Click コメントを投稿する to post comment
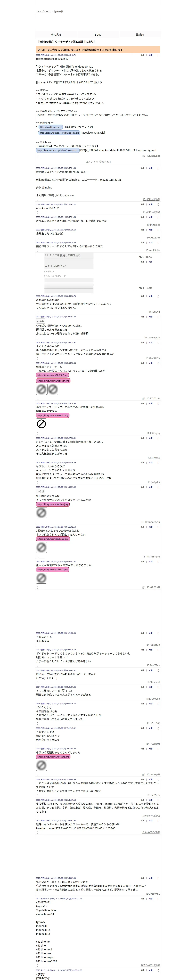 tap(98, 162)
